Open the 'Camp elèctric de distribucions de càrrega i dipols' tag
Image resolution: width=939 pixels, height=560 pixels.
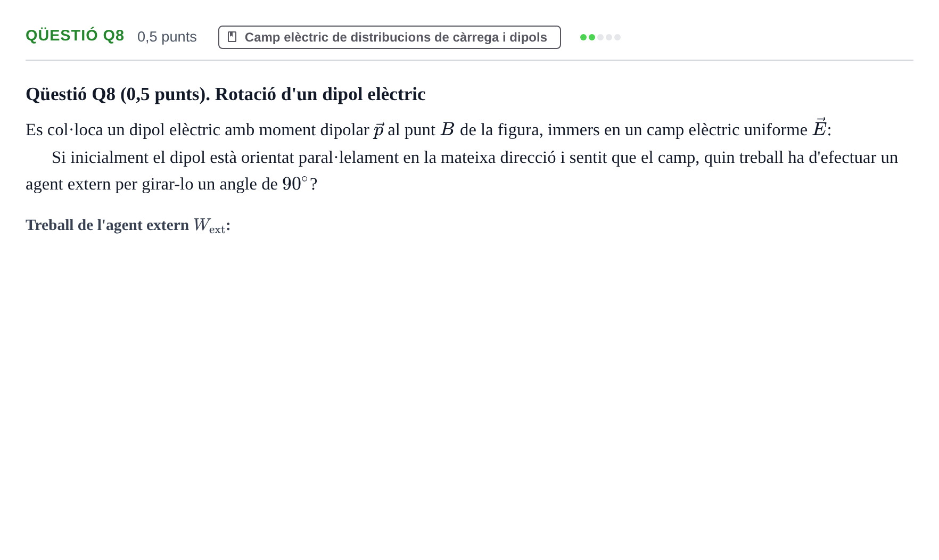click(x=389, y=37)
